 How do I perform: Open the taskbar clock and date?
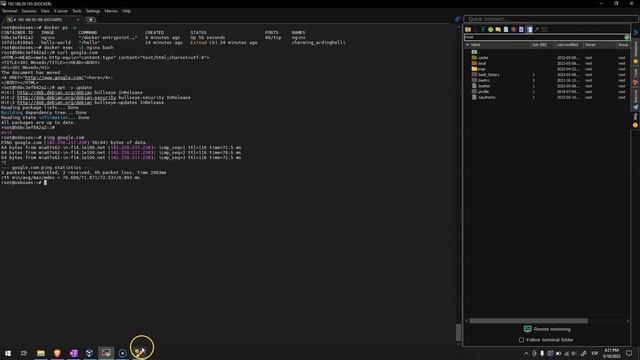pyautogui.click(x=611, y=353)
